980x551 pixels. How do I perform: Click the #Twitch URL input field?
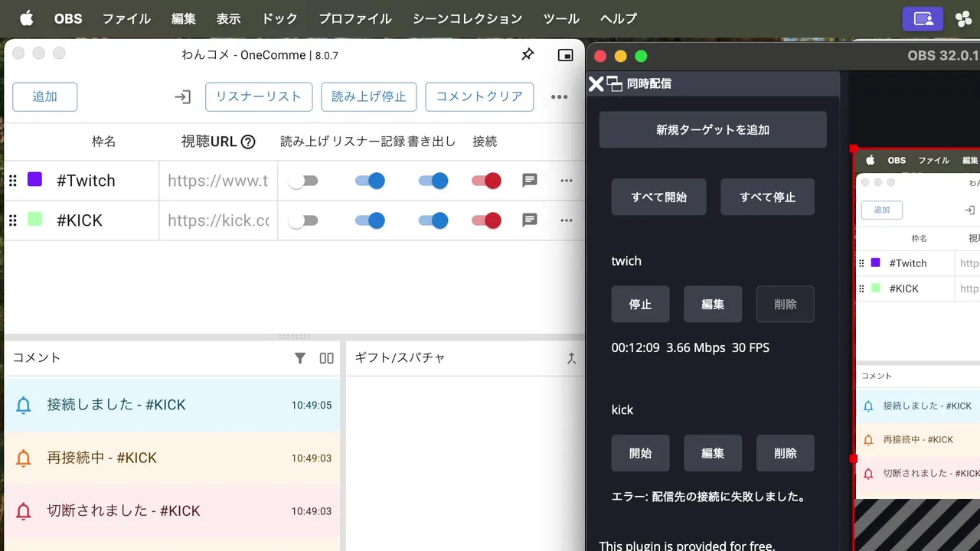218,181
